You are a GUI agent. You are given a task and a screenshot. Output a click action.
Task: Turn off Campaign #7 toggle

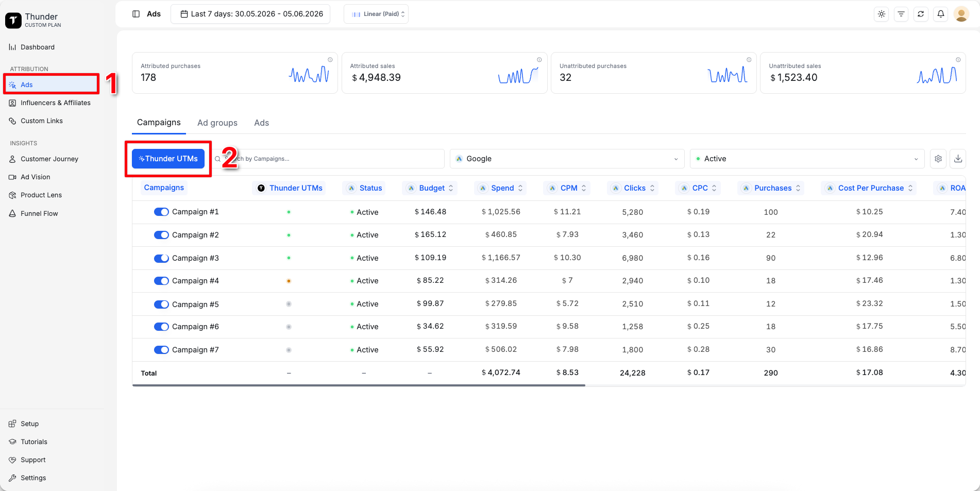click(x=161, y=350)
